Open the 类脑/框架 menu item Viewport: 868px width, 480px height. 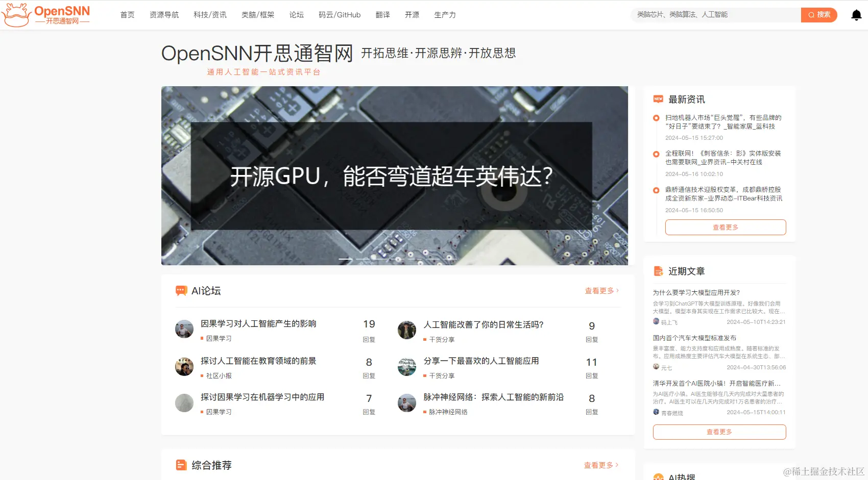(258, 15)
